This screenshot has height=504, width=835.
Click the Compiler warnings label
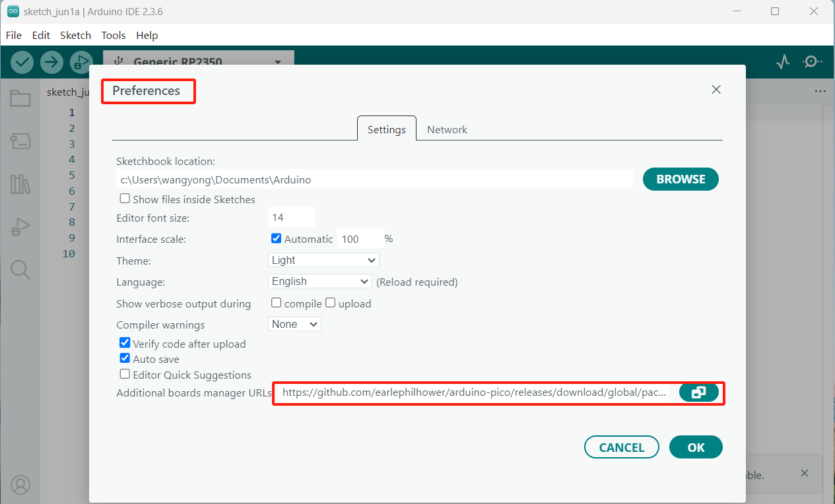tap(160, 325)
